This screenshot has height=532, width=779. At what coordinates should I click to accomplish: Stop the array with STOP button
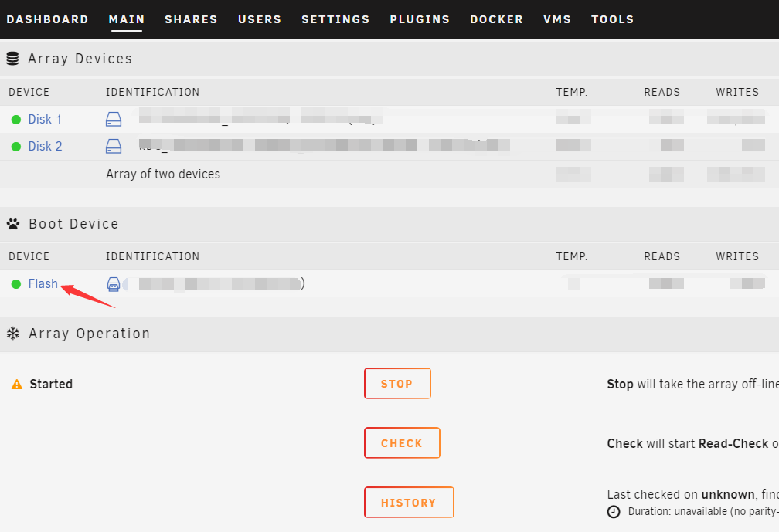(397, 383)
